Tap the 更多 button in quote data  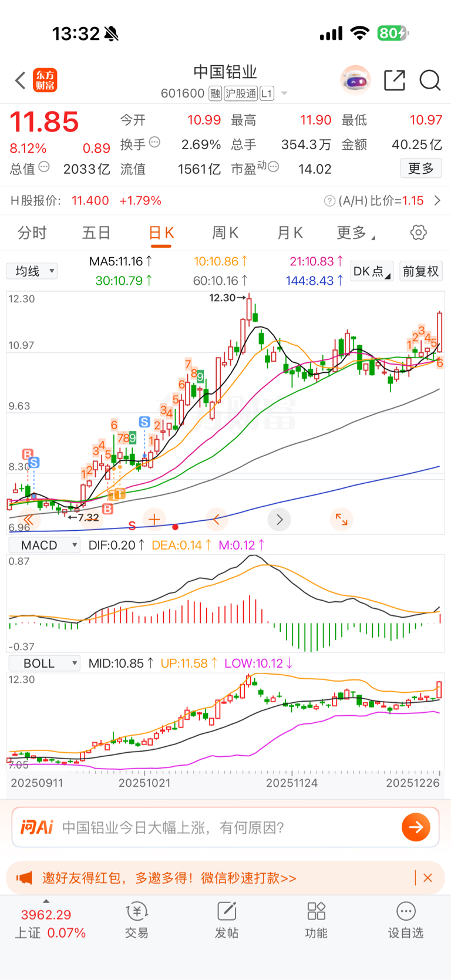(421, 169)
